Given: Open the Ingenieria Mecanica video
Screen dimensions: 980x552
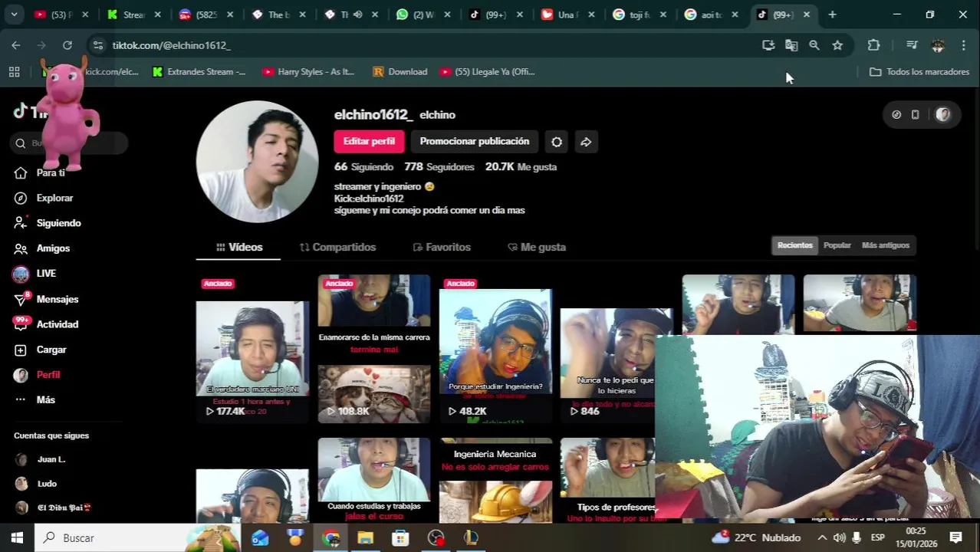Looking at the screenshot, I should pos(495,481).
